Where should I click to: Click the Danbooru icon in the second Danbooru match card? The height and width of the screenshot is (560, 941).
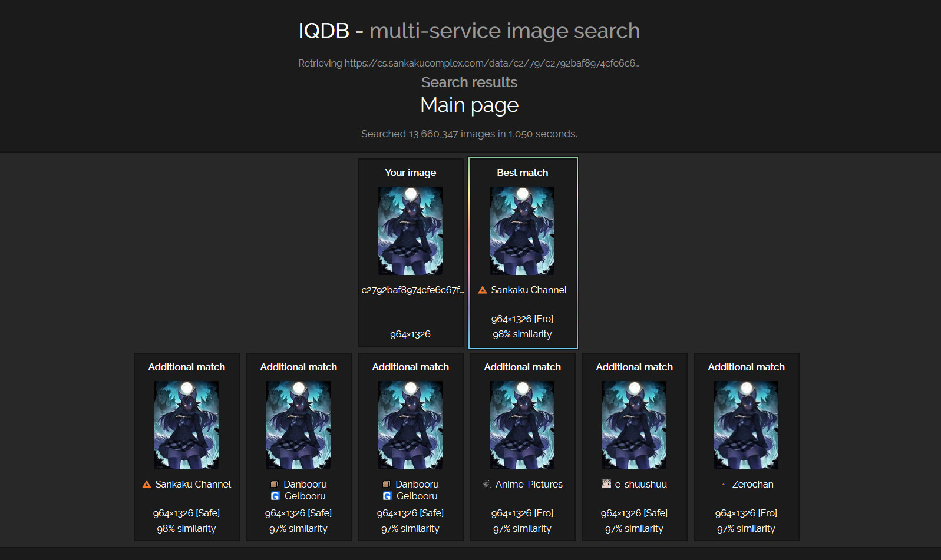point(387,484)
